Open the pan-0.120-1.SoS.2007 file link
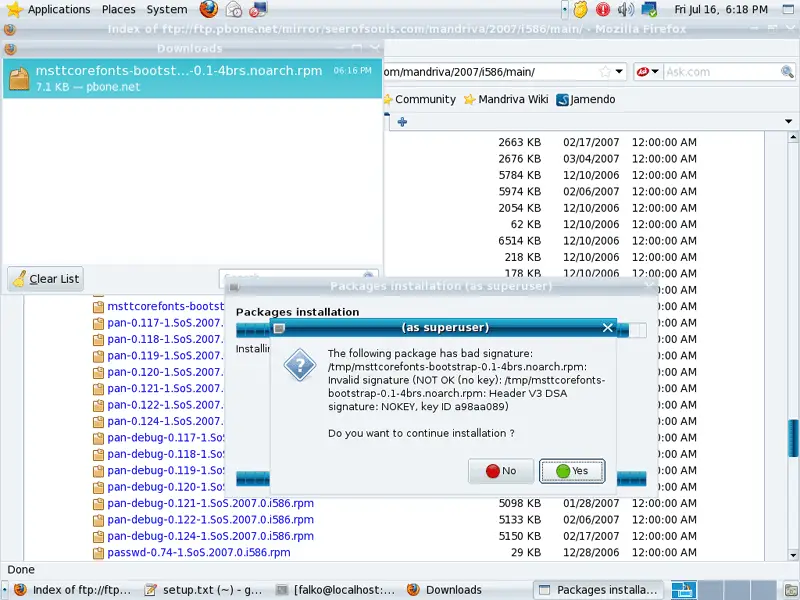 [165, 372]
